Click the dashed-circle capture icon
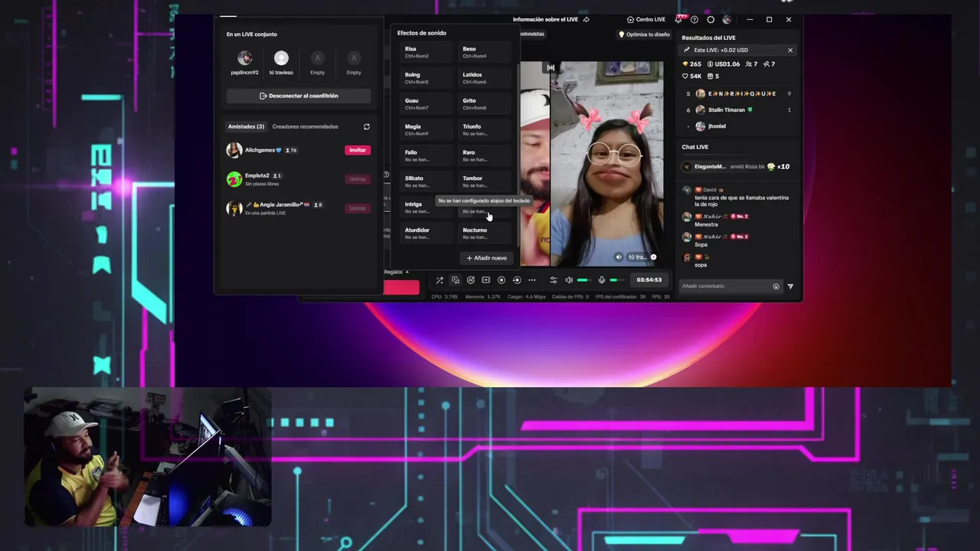This screenshot has height=551, width=980. [517, 280]
